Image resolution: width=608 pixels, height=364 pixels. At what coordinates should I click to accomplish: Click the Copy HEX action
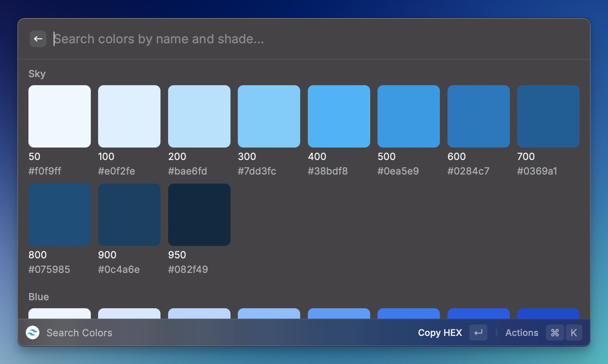440,333
